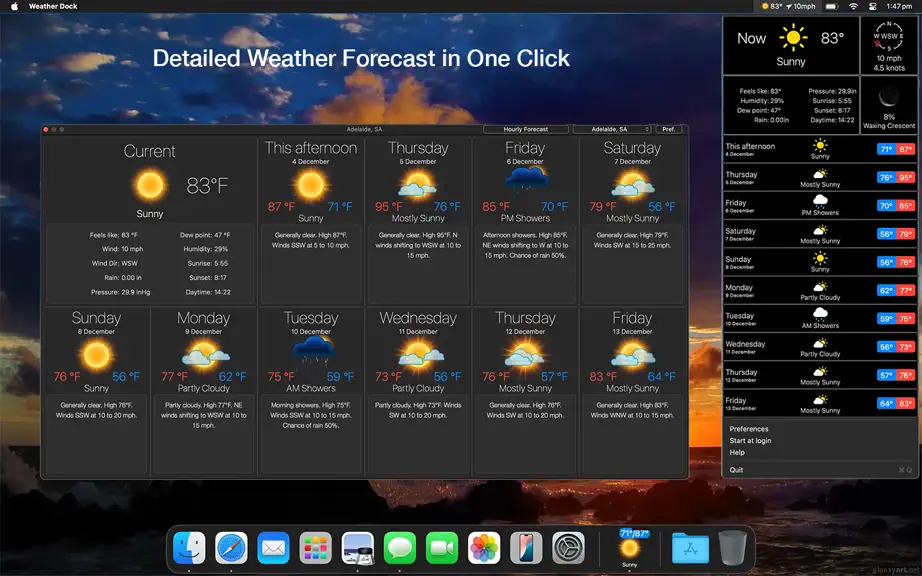This screenshot has width=922, height=576.
Task: Open Help from the weather menu
Action: 737,453
